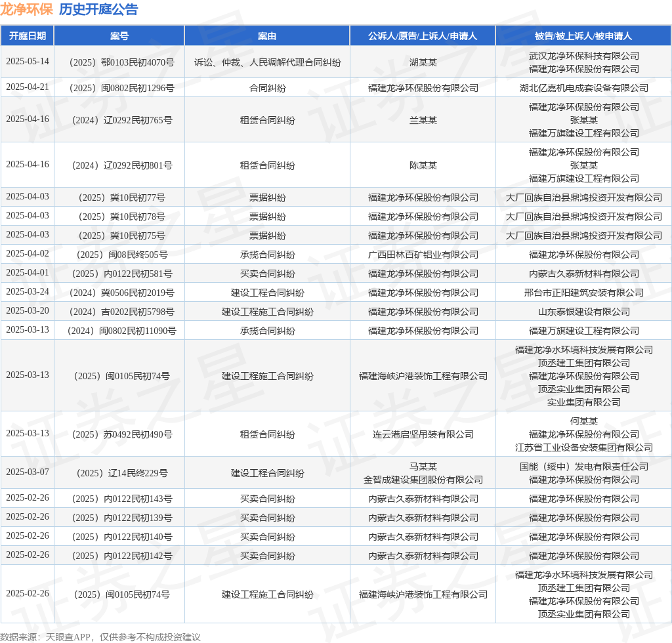Click defendant 武汉龙净环保科技有限公司
This screenshot has width=672, height=643.
[583, 56]
